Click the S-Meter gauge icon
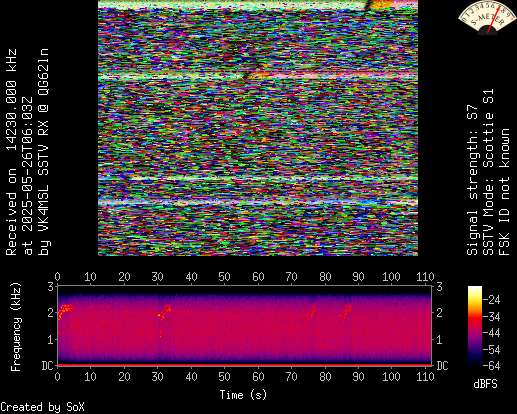Viewport: 517px width, 414px height. [x=486, y=18]
